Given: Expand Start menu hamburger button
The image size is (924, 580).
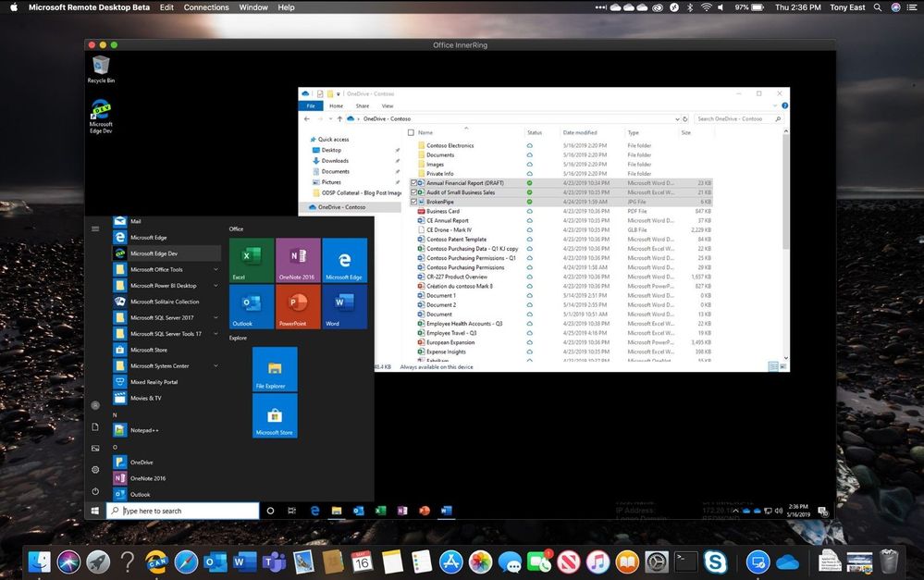Looking at the screenshot, I should point(95,228).
